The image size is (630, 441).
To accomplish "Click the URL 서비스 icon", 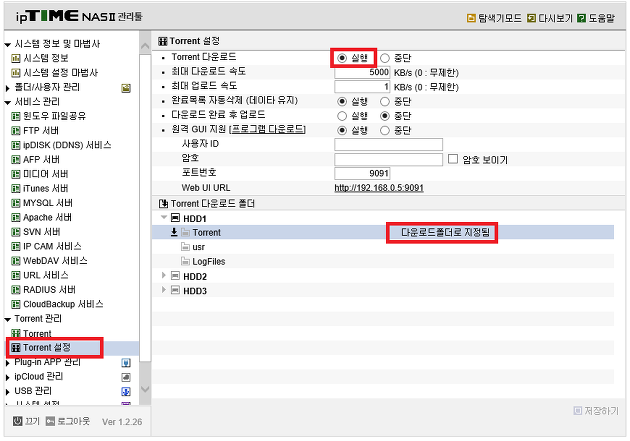I will tap(16, 276).
